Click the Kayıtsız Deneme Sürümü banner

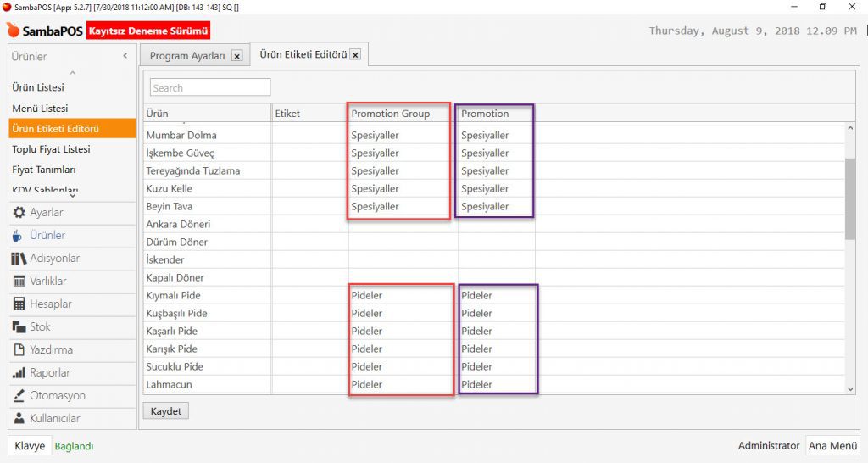point(148,31)
